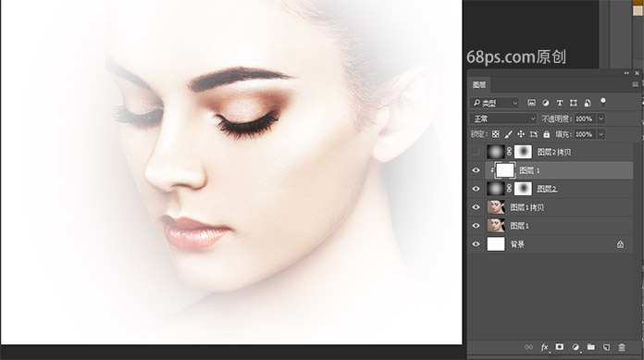Click padlock icon on 背景 layer
644x360 pixels.
[620, 244]
